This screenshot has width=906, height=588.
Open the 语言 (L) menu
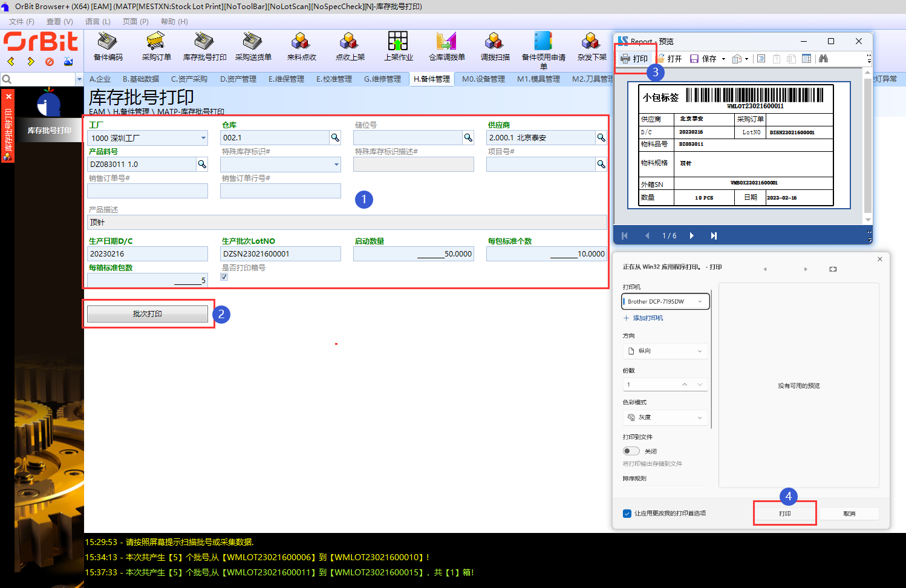98,22
